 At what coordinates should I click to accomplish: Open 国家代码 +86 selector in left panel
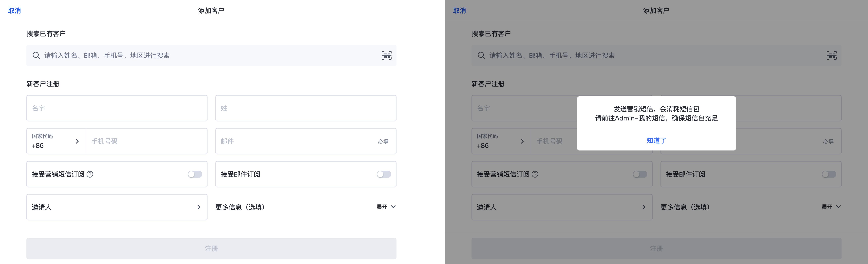pos(56,141)
